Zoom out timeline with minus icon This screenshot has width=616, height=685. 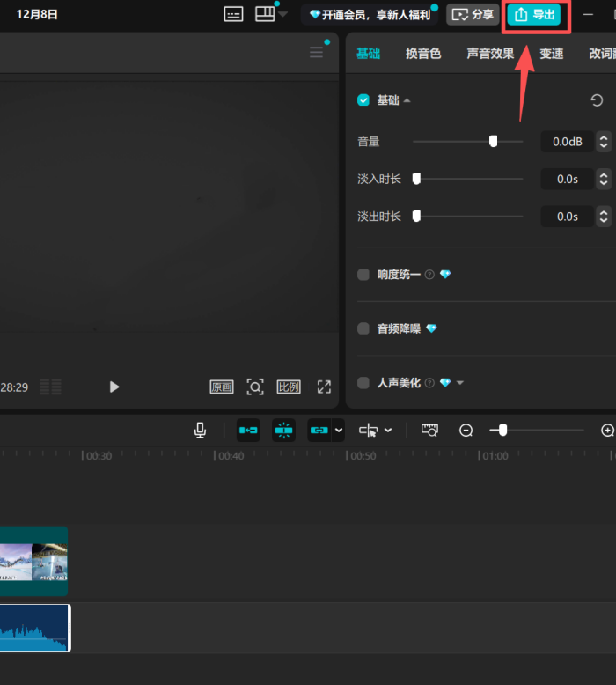[466, 431]
